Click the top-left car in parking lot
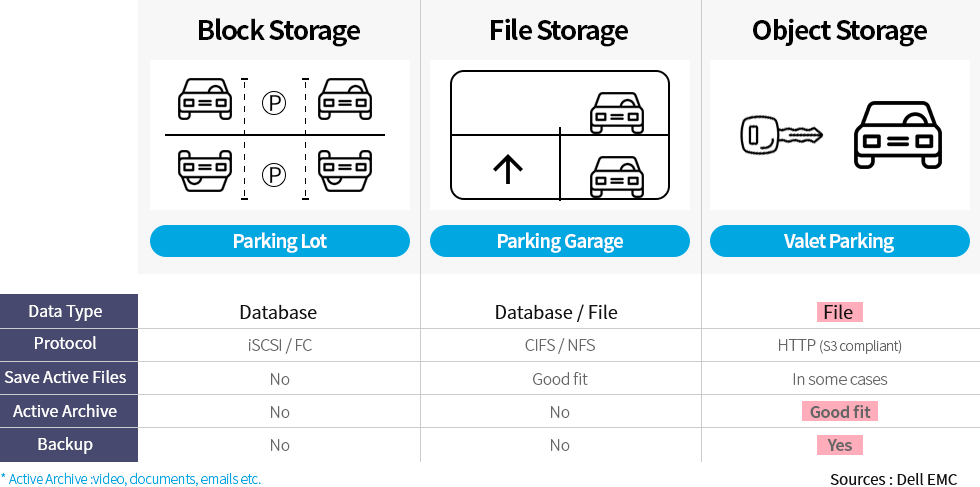The image size is (980, 487). 204,100
